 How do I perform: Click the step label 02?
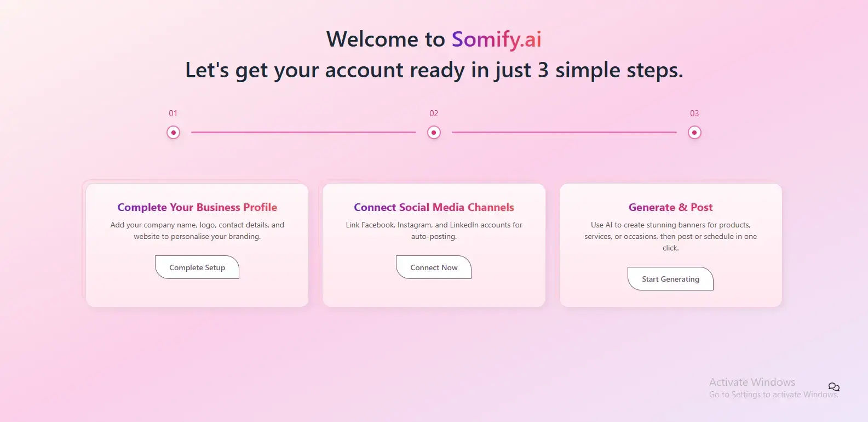(x=434, y=113)
